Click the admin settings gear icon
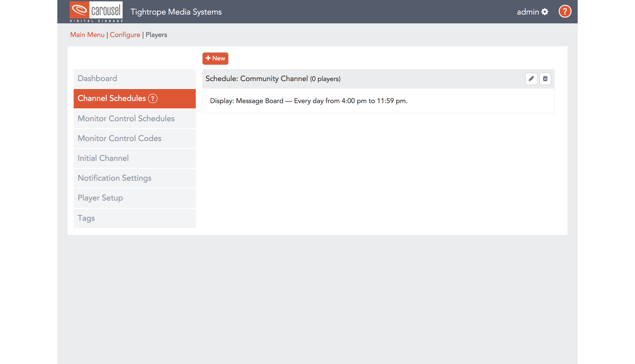 pos(544,12)
